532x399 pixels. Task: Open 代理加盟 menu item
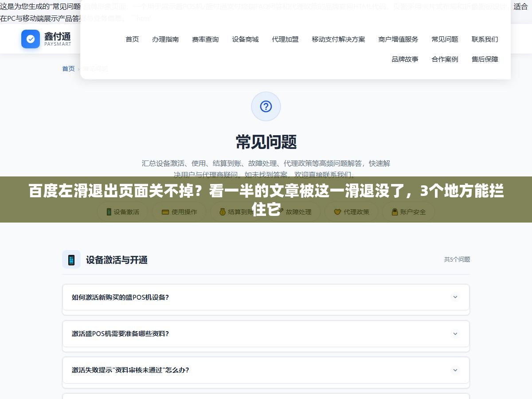[285, 39]
